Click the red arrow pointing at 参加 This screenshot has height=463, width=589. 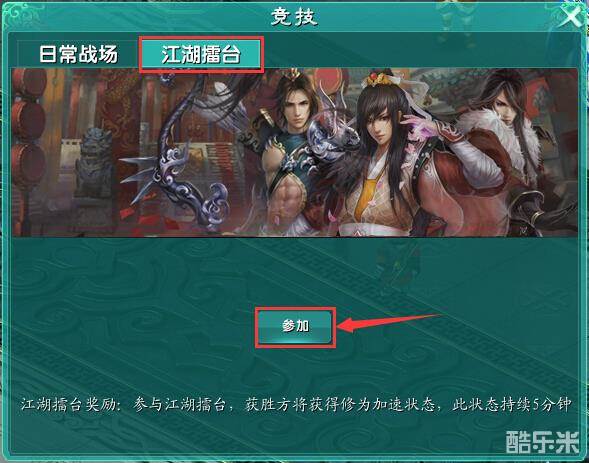click(389, 324)
